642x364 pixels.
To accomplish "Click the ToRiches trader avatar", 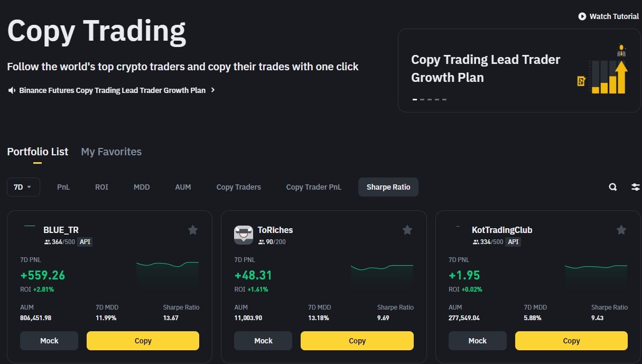I will pos(244,235).
